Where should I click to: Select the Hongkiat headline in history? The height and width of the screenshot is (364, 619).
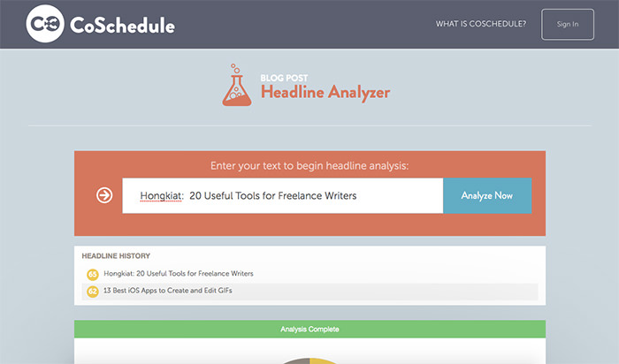tap(179, 273)
